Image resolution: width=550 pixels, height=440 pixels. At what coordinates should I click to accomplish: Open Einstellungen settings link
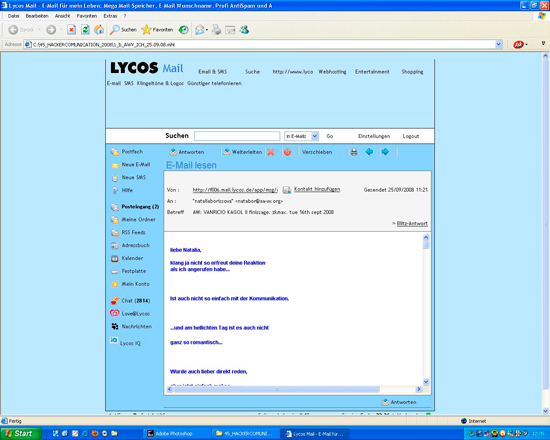374,136
